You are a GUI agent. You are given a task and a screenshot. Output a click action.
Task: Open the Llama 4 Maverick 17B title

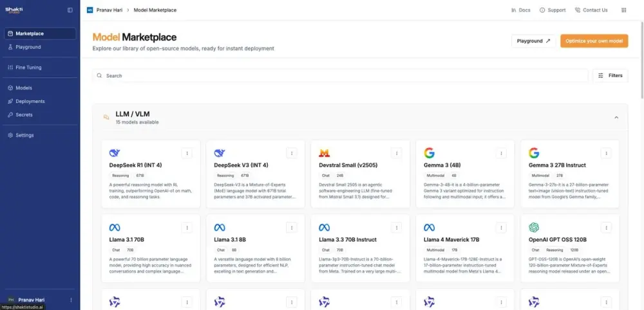pyautogui.click(x=452, y=239)
